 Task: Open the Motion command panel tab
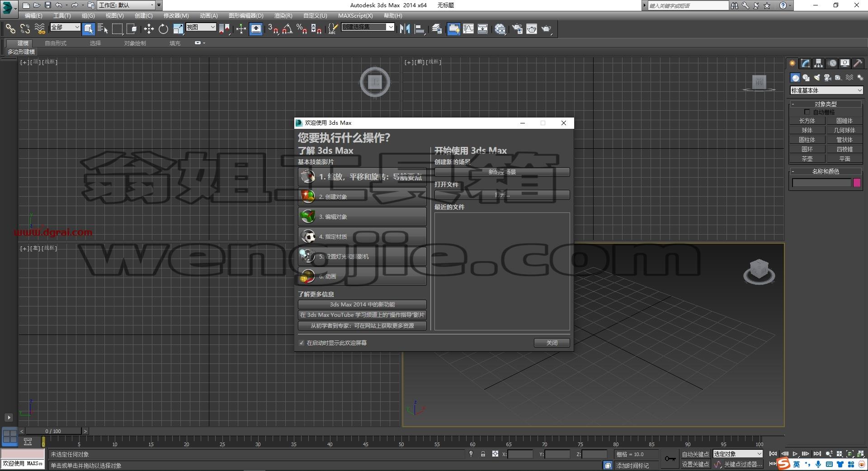[x=832, y=63]
